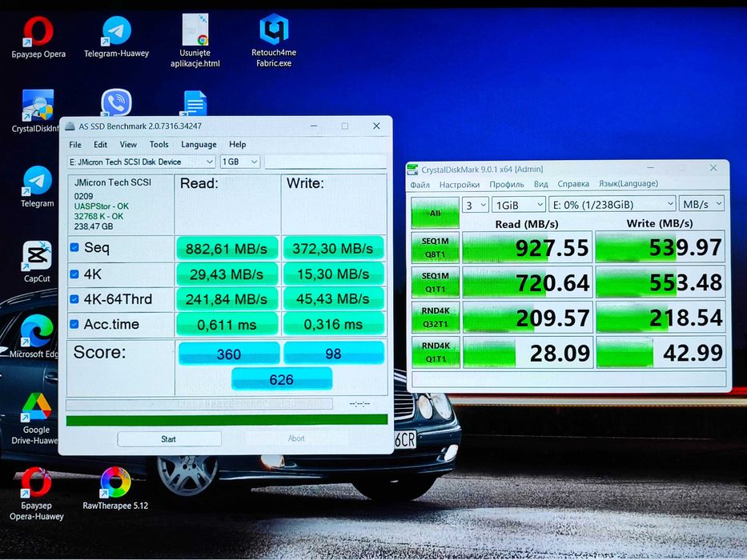Click the CrystalDiskMark title bar icon
This screenshot has height=560, width=747.
[412, 170]
